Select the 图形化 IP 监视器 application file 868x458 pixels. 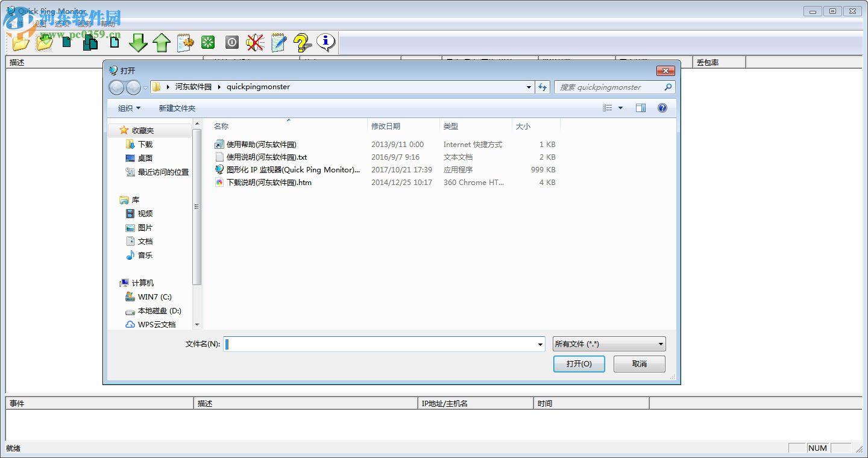pyautogui.click(x=288, y=169)
